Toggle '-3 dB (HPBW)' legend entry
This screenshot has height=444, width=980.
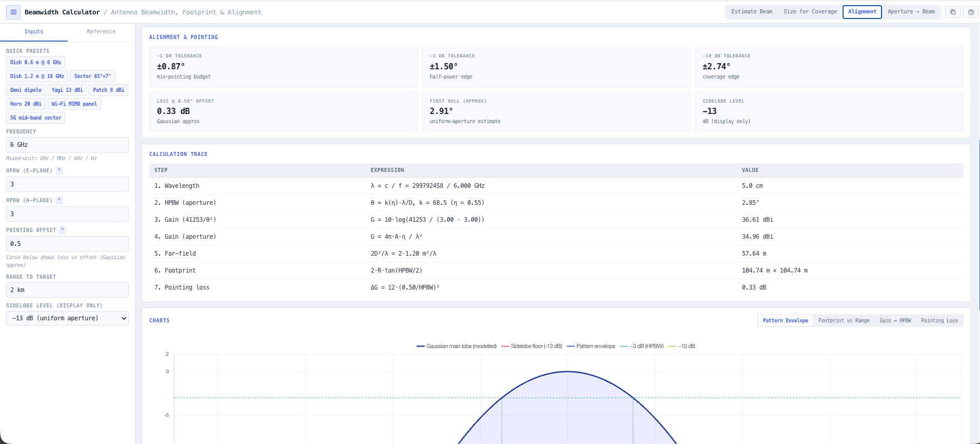pyautogui.click(x=642, y=346)
